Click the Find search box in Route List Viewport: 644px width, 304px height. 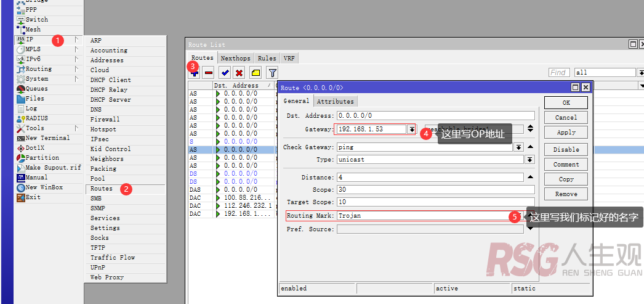coord(559,72)
